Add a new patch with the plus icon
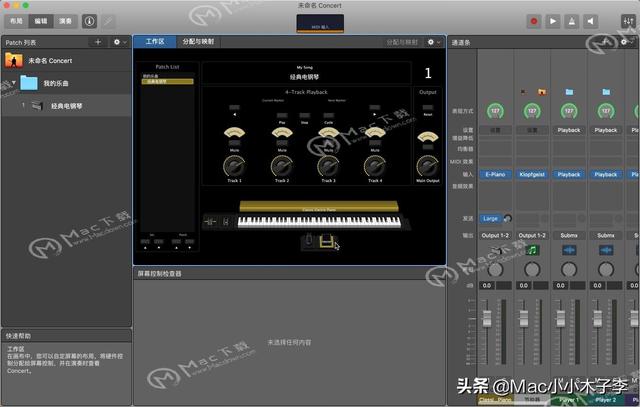The width and height of the screenshot is (640, 407). click(98, 42)
